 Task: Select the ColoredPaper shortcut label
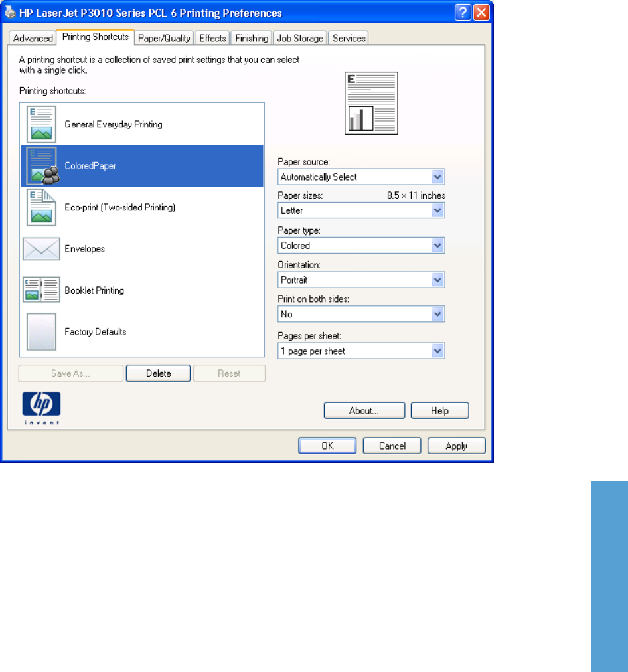click(90, 166)
